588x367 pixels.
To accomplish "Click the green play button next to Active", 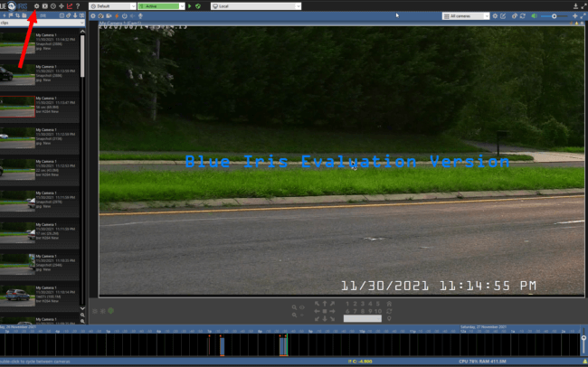I will tap(190, 6).
